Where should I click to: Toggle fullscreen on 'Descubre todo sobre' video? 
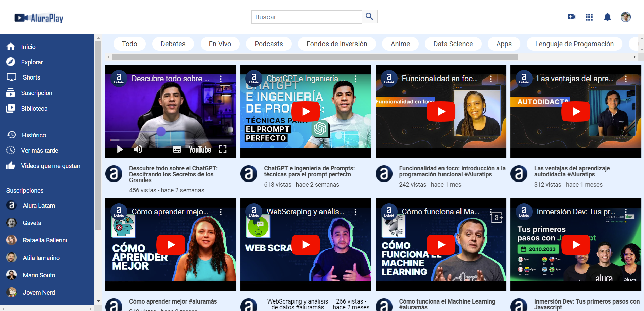[223, 149]
